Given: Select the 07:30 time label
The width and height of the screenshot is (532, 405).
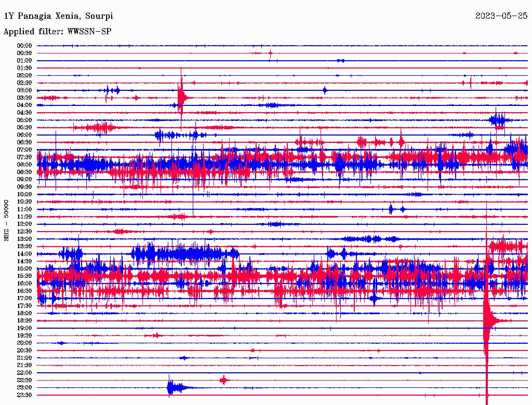Looking at the screenshot, I should [24, 157].
